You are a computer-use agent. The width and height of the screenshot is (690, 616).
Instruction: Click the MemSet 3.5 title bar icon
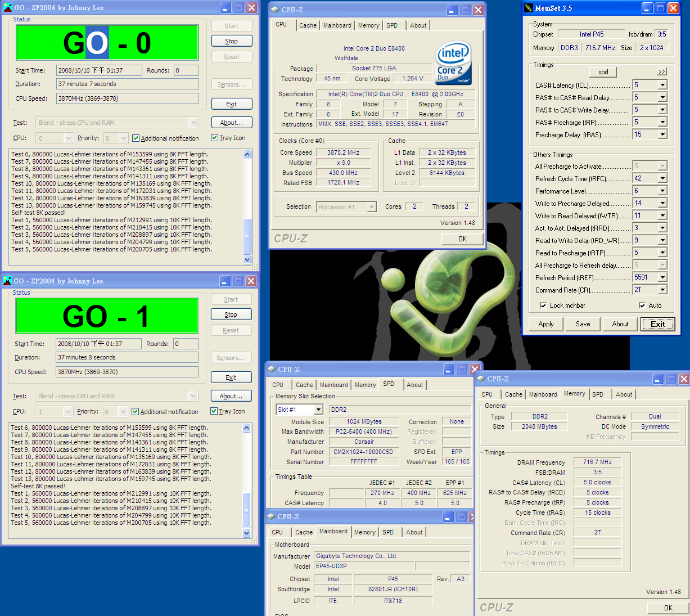coord(528,8)
